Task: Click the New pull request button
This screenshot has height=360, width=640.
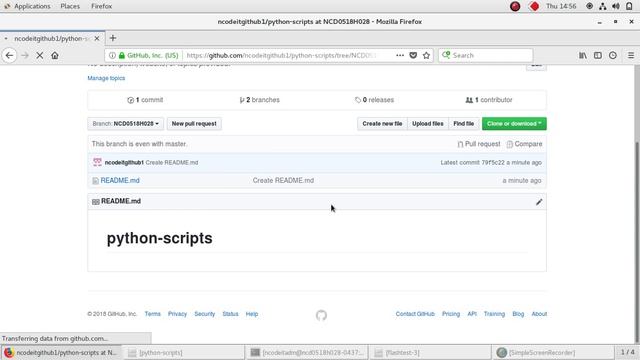Action: point(194,124)
